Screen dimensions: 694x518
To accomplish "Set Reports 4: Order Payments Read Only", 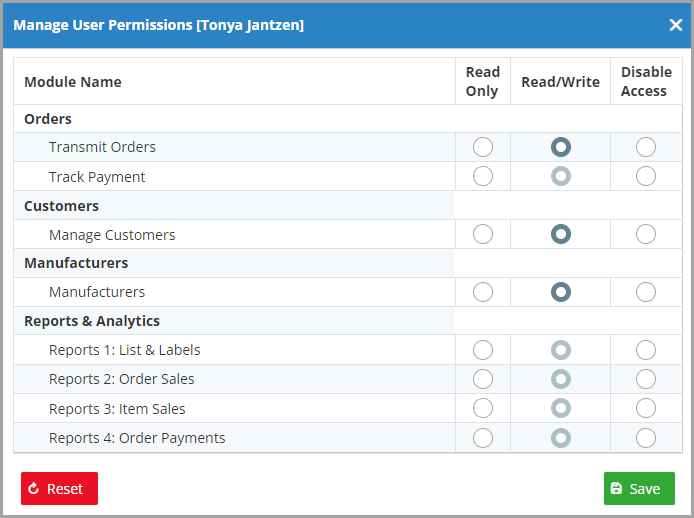I will pos(482,438).
